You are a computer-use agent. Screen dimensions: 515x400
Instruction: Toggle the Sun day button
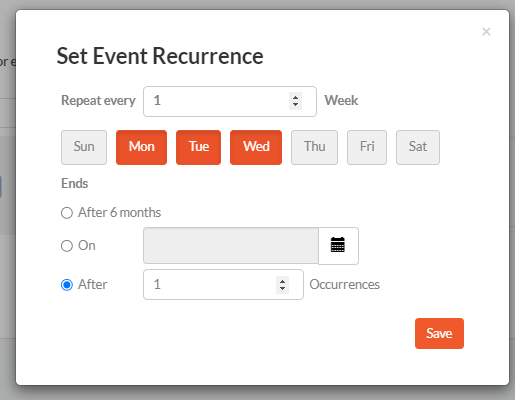[x=84, y=147]
